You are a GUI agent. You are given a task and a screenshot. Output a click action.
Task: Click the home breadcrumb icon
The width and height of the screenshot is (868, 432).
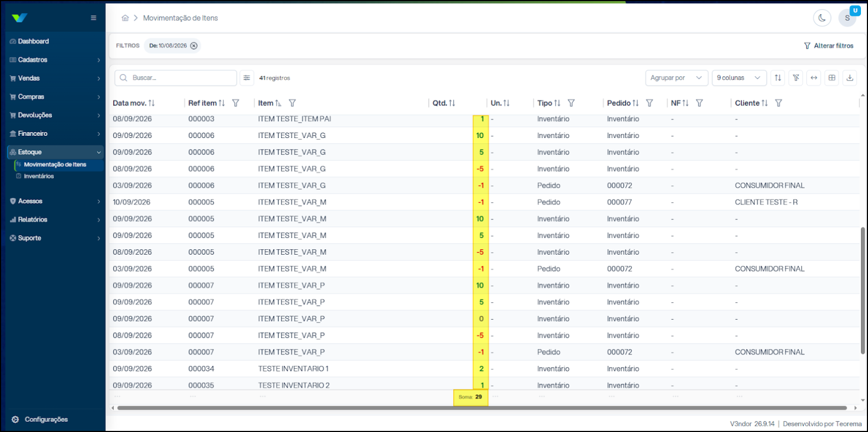pos(125,18)
